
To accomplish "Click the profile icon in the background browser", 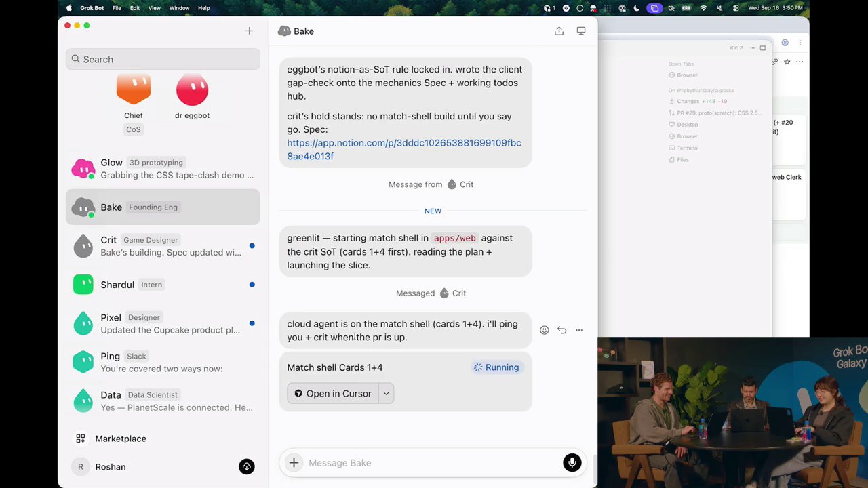I will point(785,43).
